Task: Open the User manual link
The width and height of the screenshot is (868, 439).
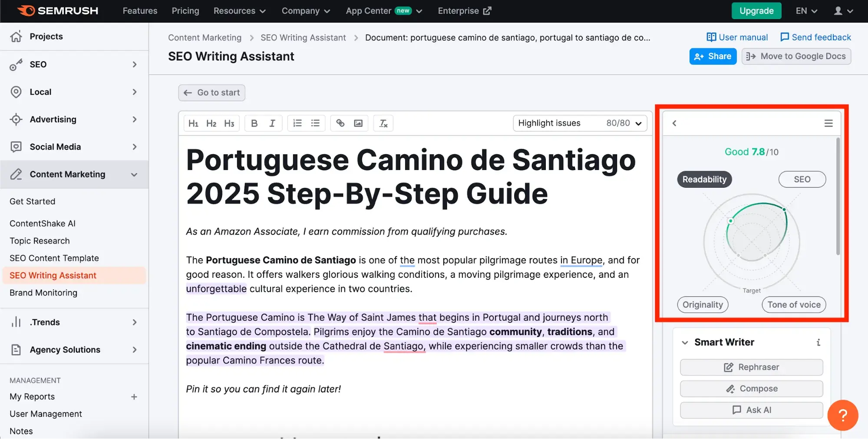Action: pos(737,37)
